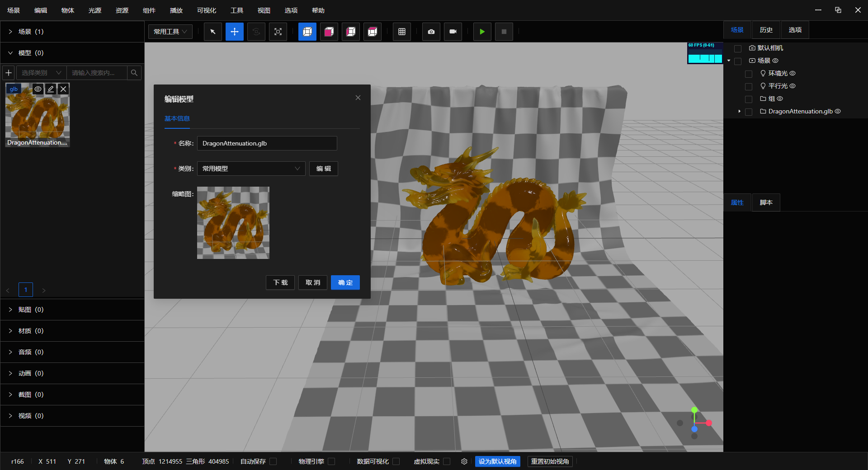Click the 确定 button in dialog

point(345,282)
